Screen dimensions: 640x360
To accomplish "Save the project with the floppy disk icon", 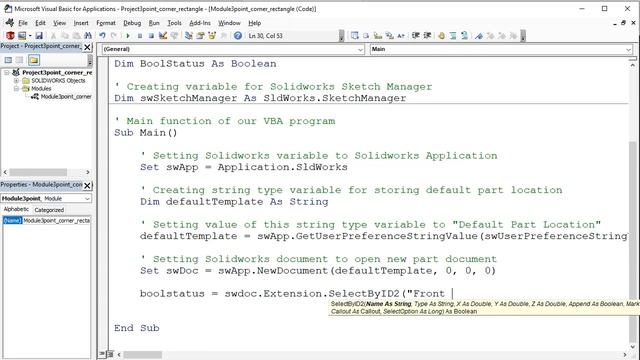I will tap(39, 36).
